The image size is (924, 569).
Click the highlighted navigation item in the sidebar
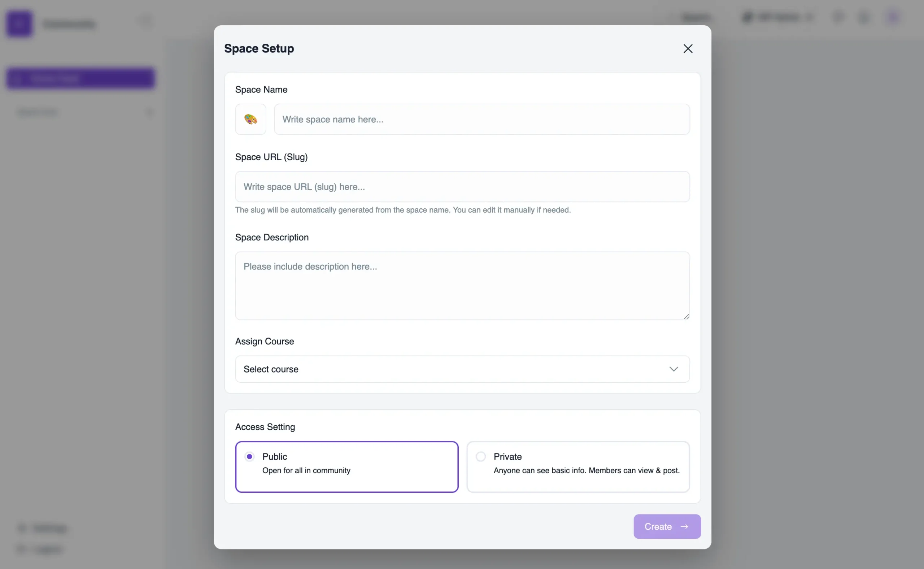(80, 78)
